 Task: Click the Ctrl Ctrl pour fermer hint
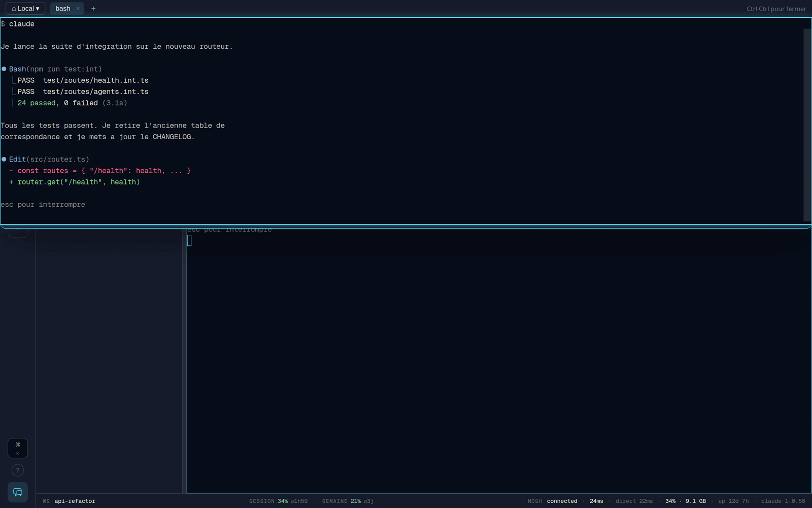[x=776, y=9]
